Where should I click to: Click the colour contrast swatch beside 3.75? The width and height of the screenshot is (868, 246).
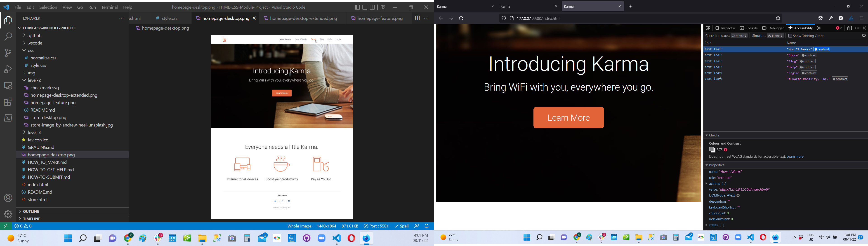point(712,150)
